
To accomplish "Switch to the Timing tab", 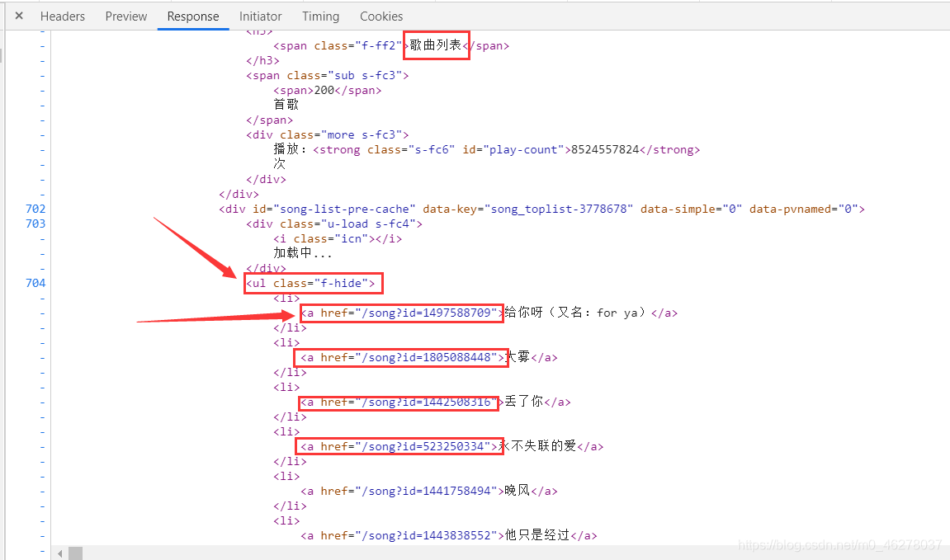I will coord(320,16).
